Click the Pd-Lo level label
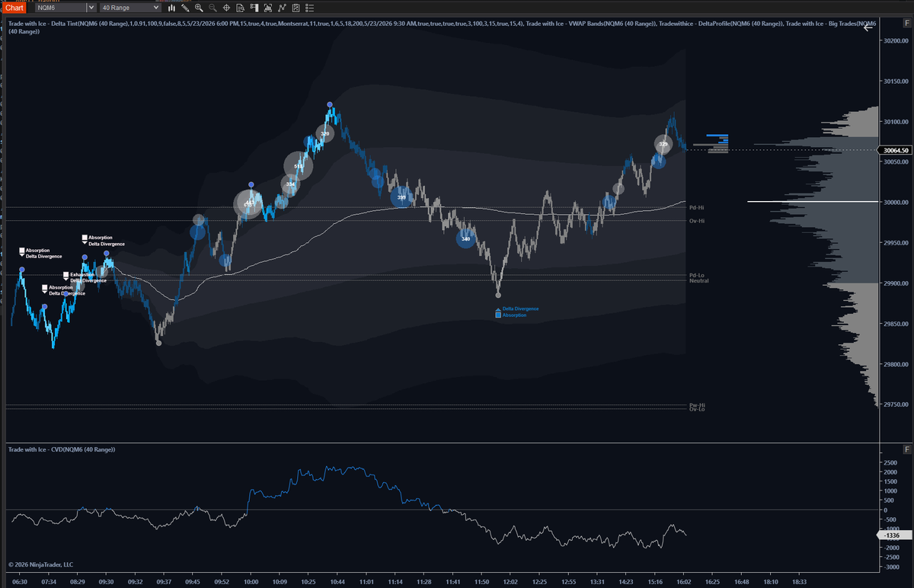 (x=696, y=275)
